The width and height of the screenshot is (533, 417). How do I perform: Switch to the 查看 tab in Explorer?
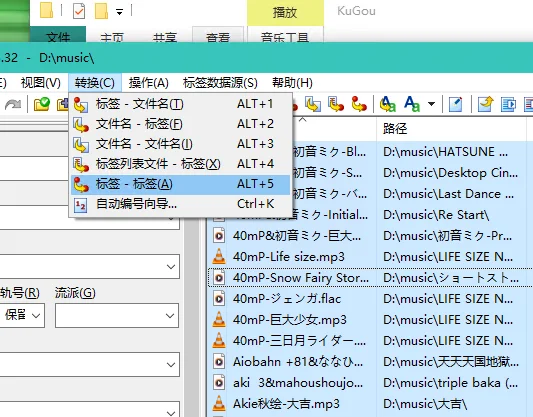coord(218,35)
